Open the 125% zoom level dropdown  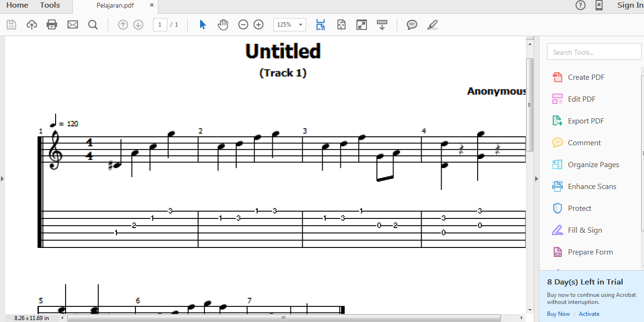289,25
